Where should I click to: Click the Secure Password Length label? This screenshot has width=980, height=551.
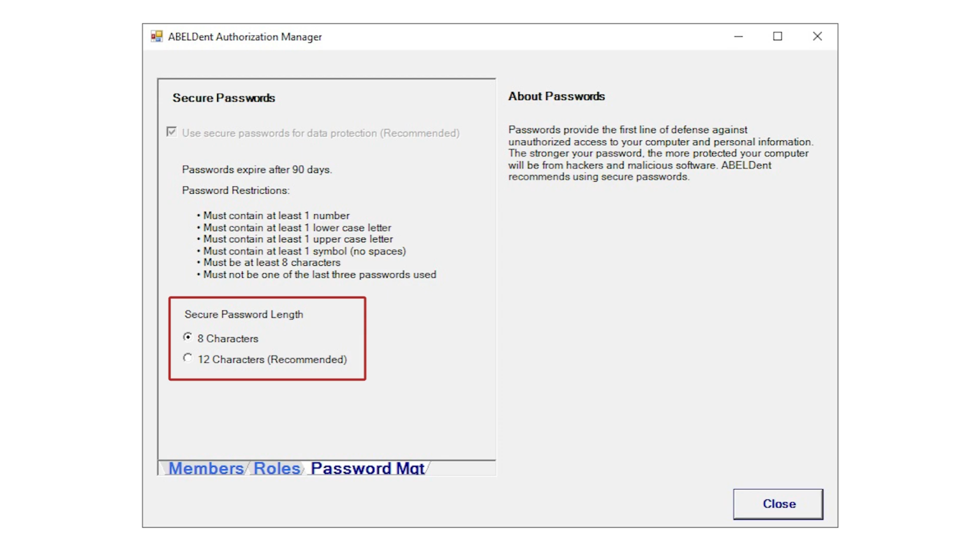[244, 314]
